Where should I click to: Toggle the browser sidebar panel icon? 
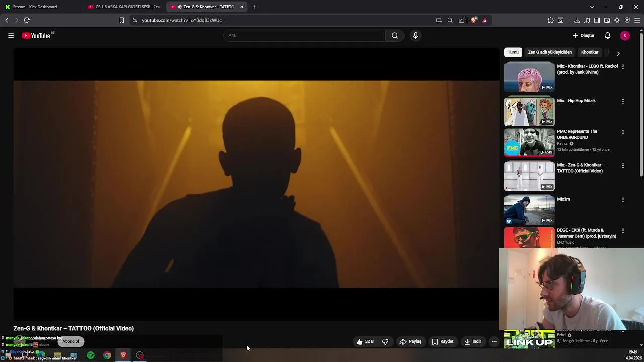pos(597,20)
